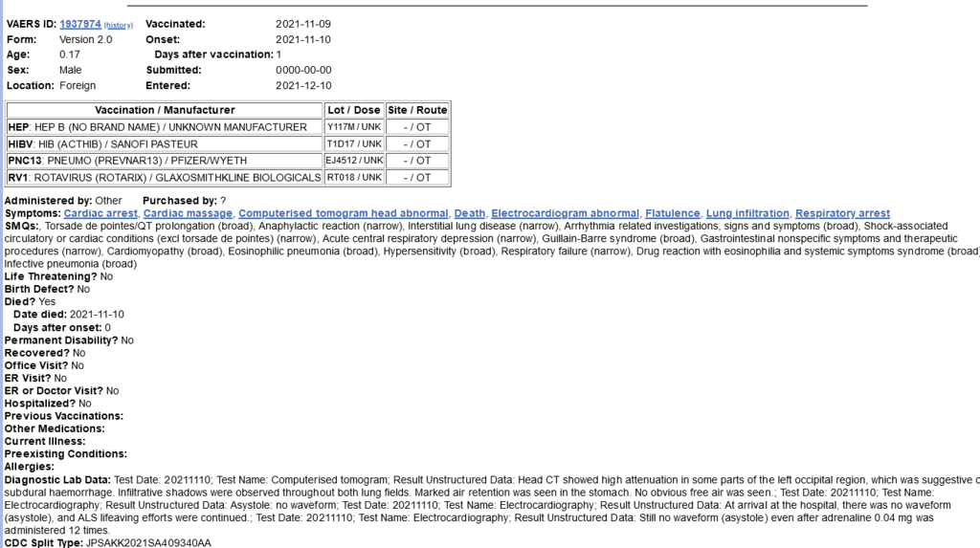Click the Administered by: Other text
This screenshot has height=548, width=980.
[63, 201]
